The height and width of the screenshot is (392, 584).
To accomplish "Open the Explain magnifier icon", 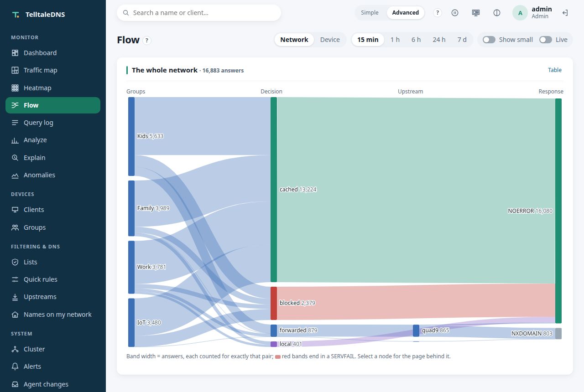I will pyautogui.click(x=15, y=158).
